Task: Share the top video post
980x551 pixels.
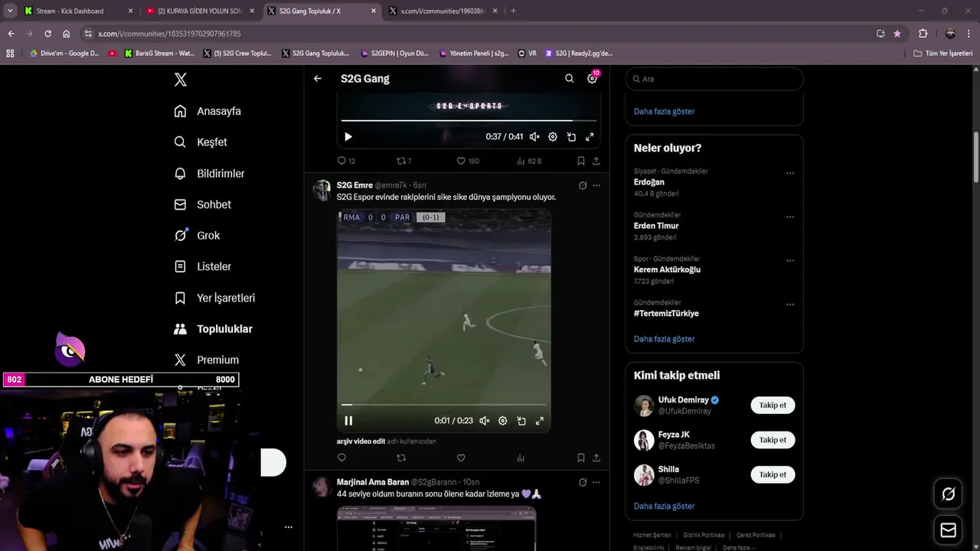Action: point(596,161)
